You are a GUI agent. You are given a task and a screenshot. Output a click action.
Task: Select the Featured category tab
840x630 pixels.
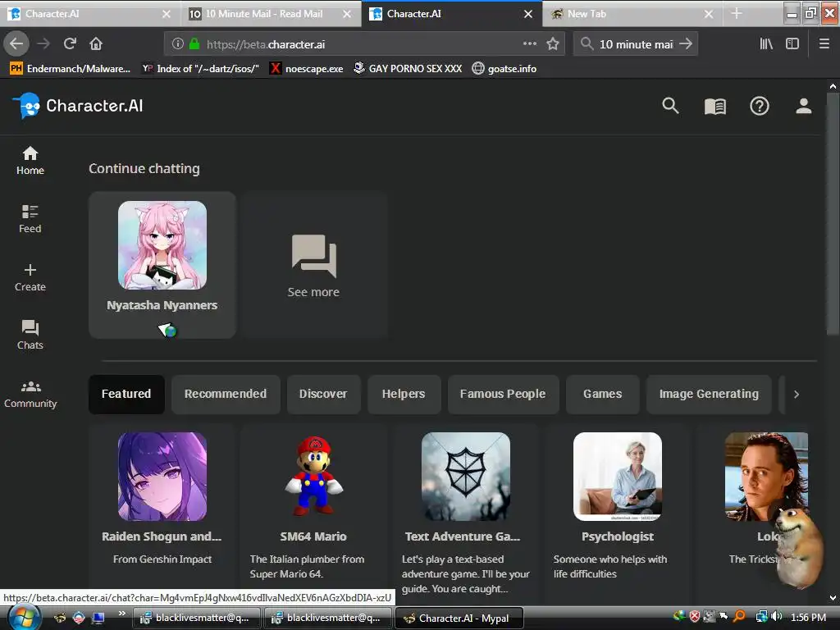click(126, 395)
